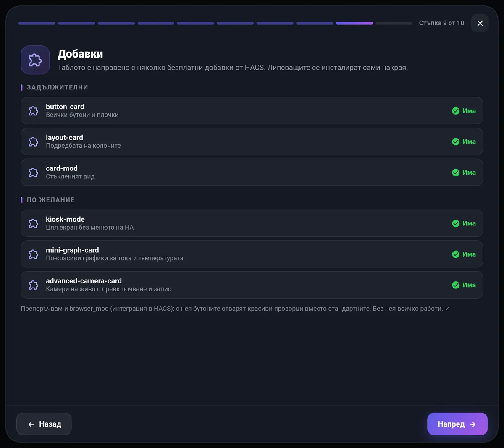This screenshot has width=504, height=448.
Task: Select the "button-card" name text
Action: pyautogui.click(x=65, y=107)
